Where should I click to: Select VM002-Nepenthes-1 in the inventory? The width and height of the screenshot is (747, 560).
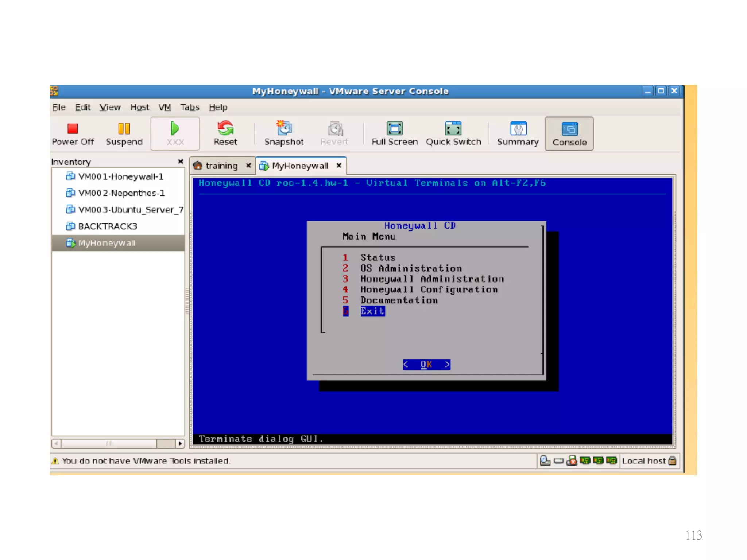tap(121, 193)
